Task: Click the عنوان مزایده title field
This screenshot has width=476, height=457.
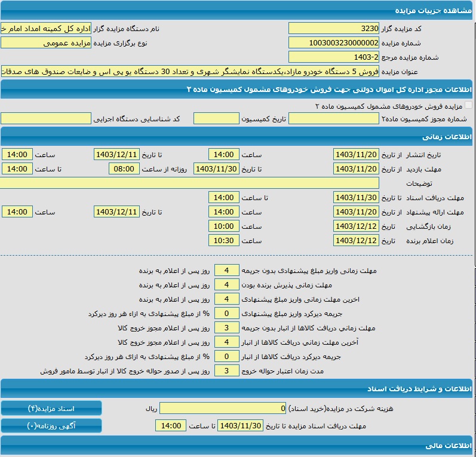Action: 190,71
